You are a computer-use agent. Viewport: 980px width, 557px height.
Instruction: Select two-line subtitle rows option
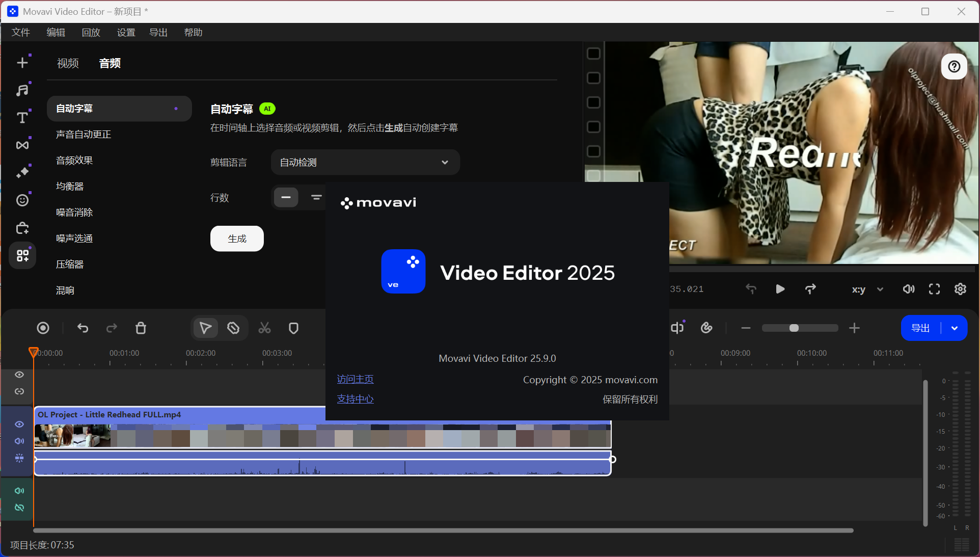click(316, 197)
